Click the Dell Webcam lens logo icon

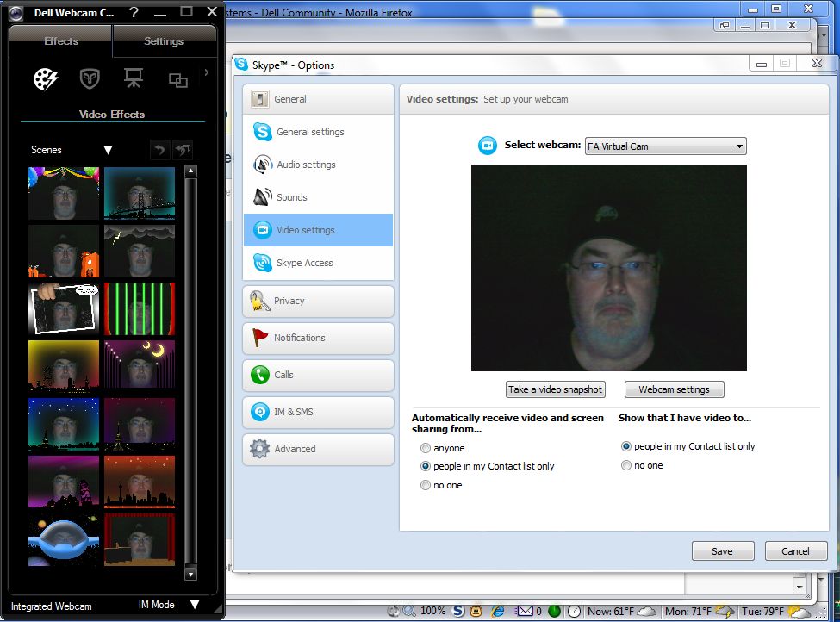point(16,12)
